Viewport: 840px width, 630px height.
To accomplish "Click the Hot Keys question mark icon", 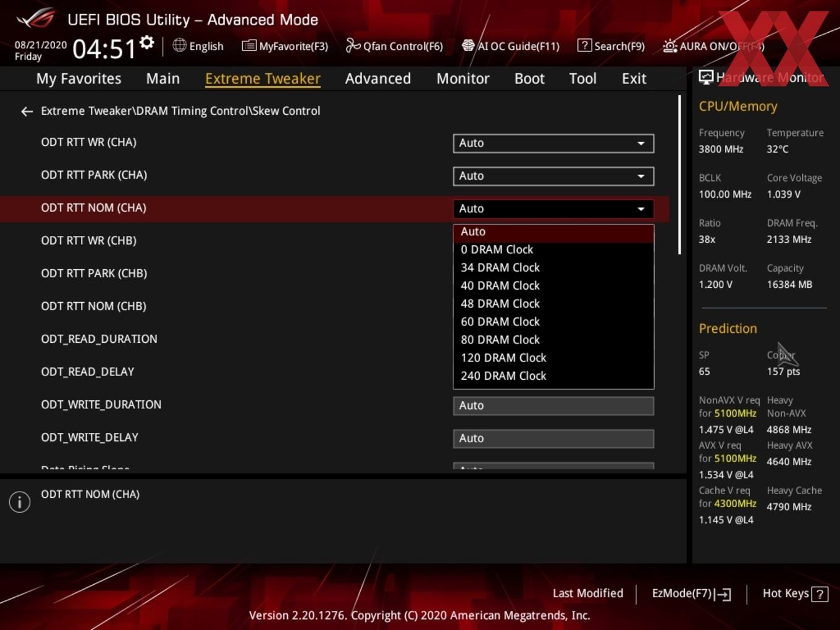I will [820, 594].
